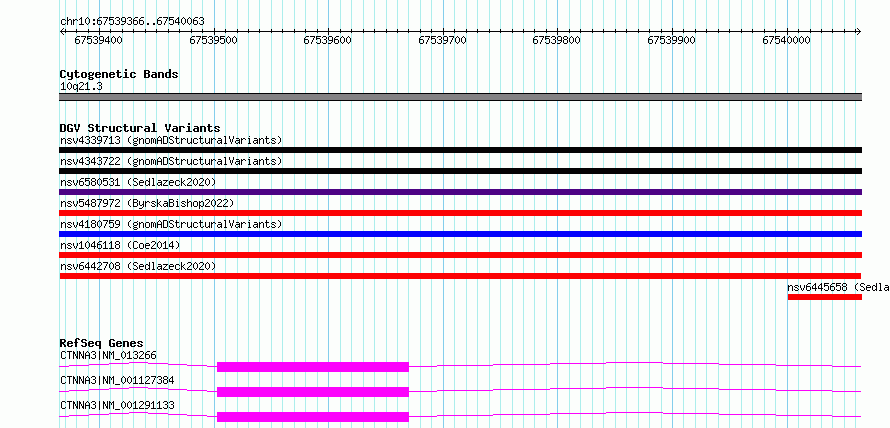
Task: Open variant label nsv6445658
Action: (838, 287)
